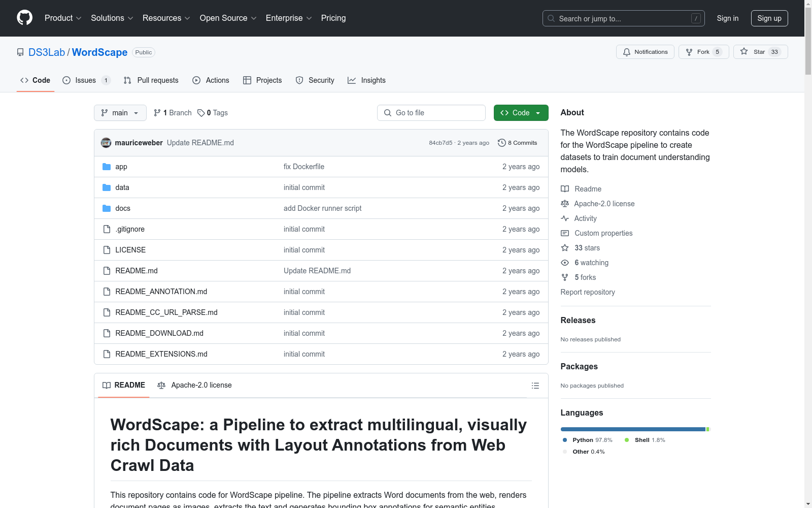Expand the Enterprise menu
The width and height of the screenshot is (812, 508).
(289, 18)
